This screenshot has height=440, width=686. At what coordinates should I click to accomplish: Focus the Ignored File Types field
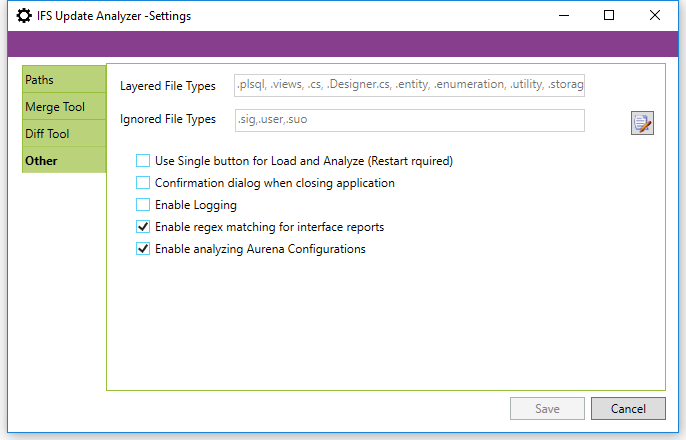[x=410, y=120]
